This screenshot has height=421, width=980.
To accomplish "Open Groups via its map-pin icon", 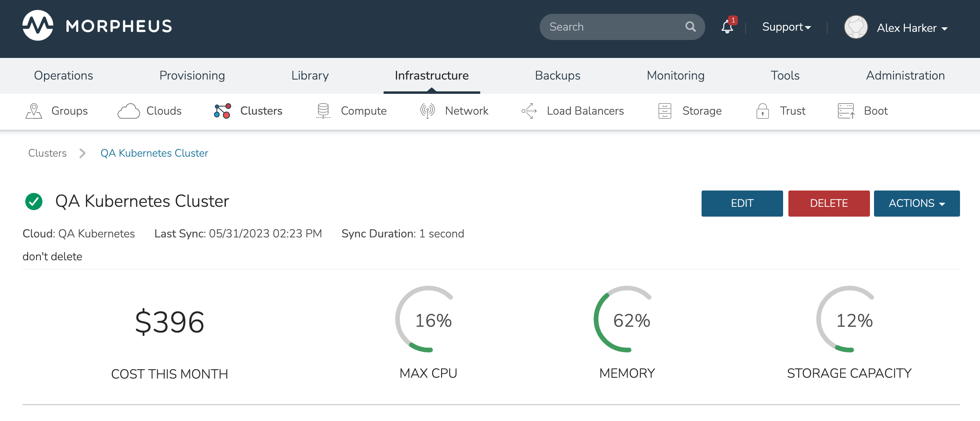I will [x=34, y=111].
